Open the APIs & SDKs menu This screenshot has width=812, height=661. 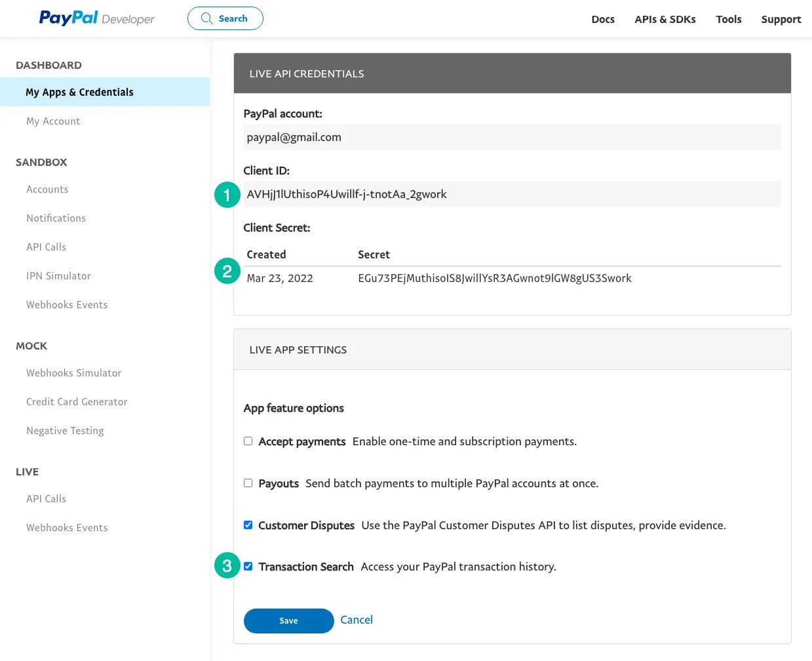[665, 19]
